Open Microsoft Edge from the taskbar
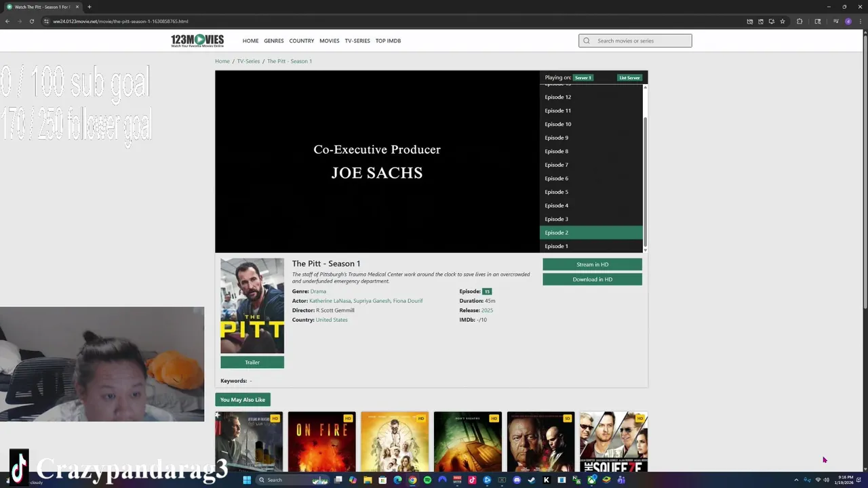The image size is (868, 488). coord(397,480)
